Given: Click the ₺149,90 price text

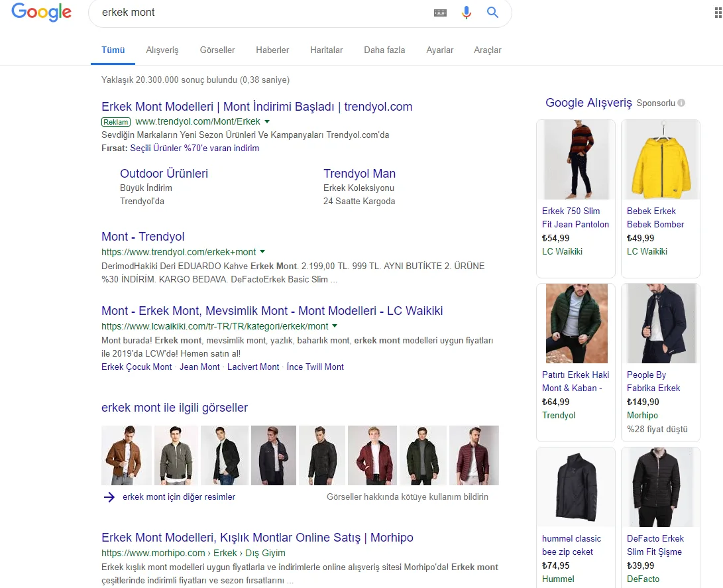Looking at the screenshot, I should (643, 402).
